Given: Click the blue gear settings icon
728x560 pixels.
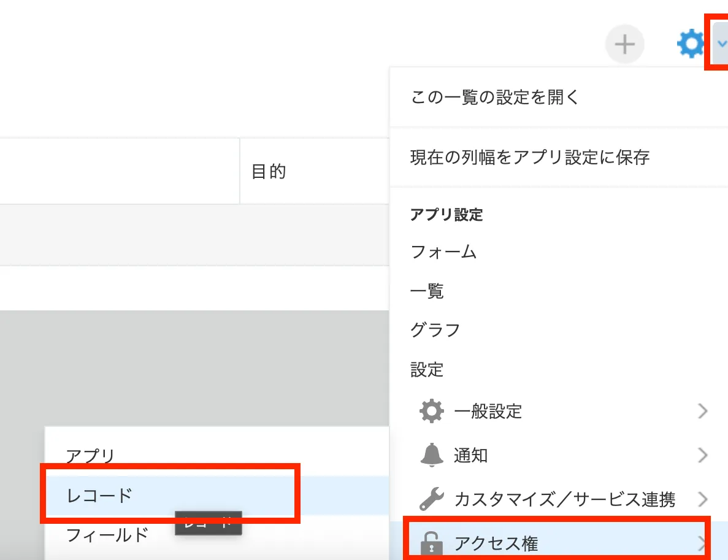Looking at the screenshot, I should pyautogui.click(x=691, y=44).
